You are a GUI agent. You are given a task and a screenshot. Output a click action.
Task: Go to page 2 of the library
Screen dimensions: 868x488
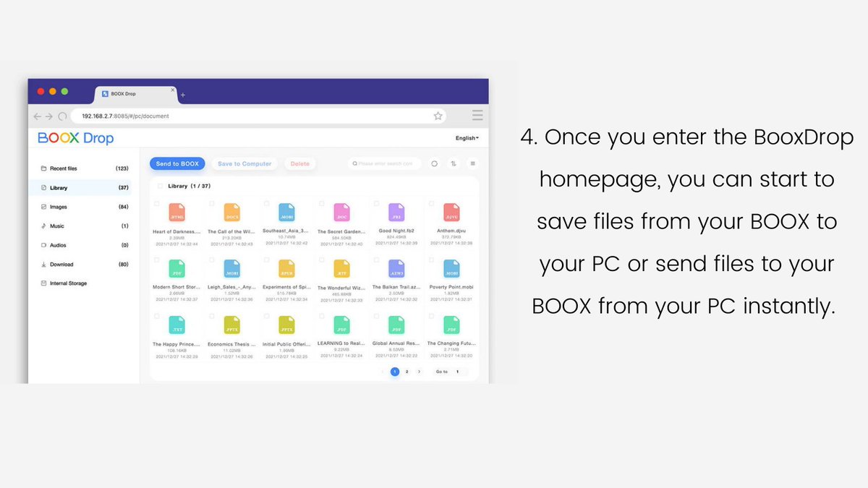pos(407,372)
